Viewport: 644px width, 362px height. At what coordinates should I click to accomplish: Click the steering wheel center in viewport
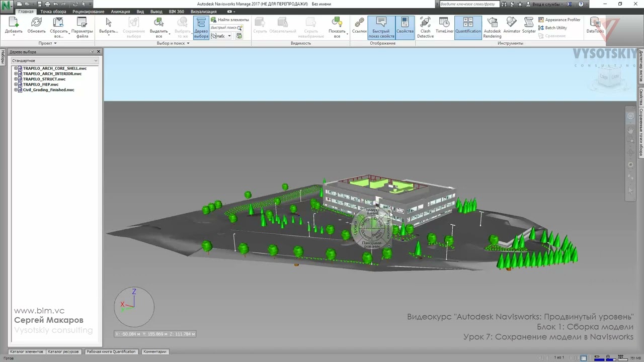(x=373, y=229)
